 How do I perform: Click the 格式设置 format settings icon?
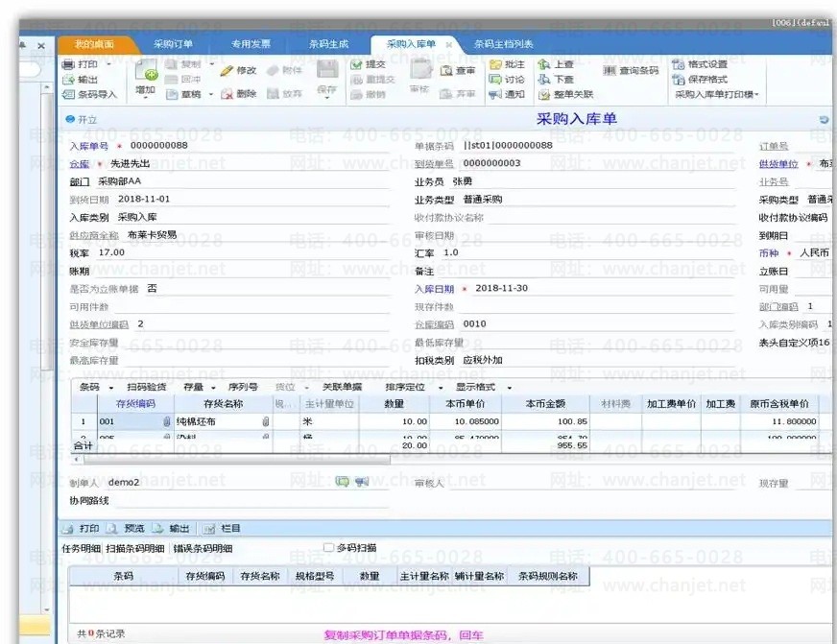(678, 64)
